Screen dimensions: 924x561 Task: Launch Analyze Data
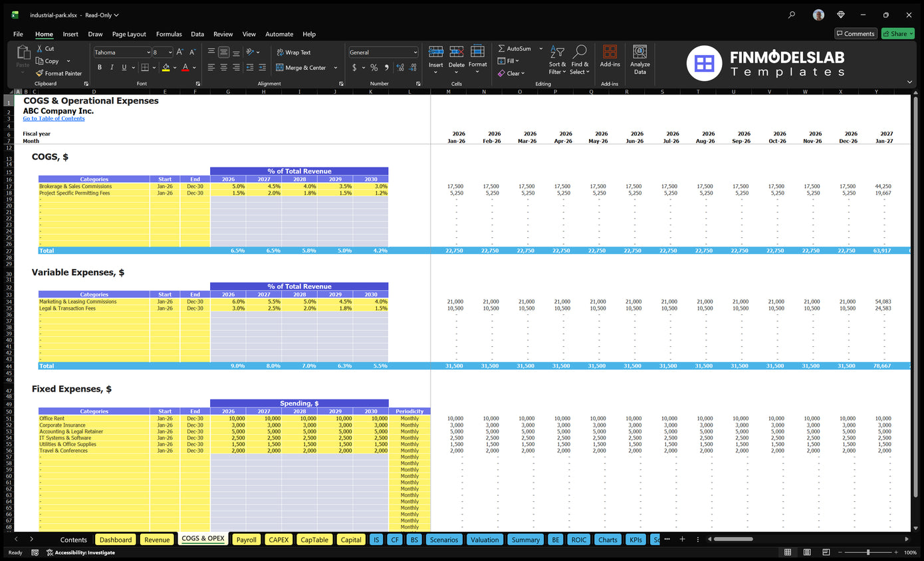click(639, 60)
